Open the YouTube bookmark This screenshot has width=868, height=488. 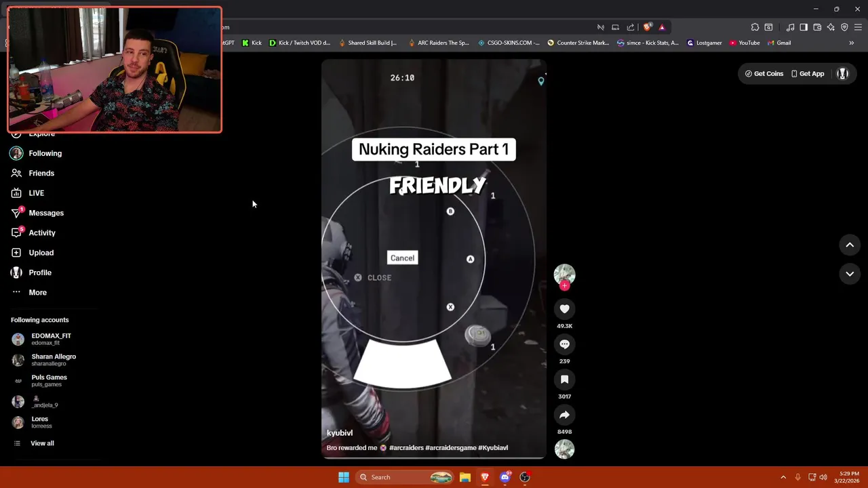coord(745,43)
